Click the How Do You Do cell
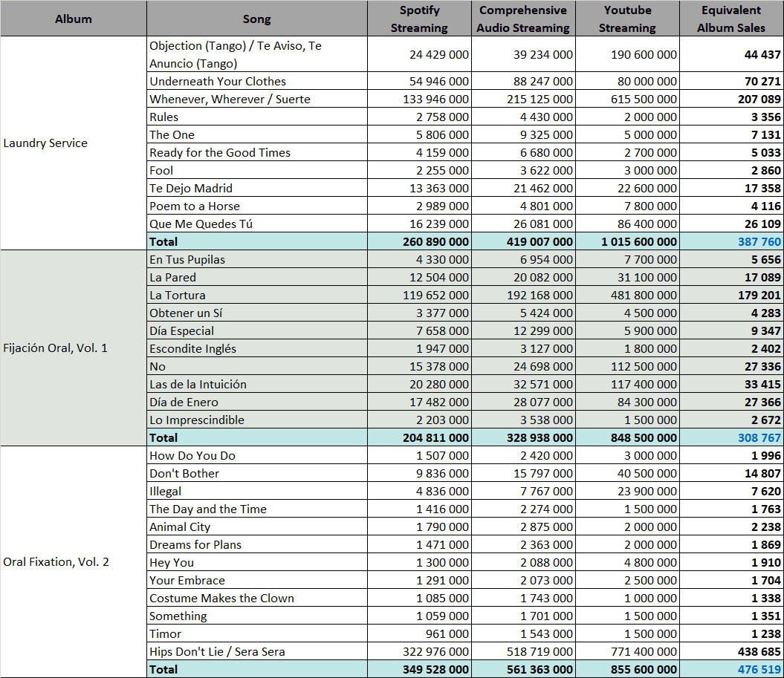This screenshot has height=678, width=784. (x=257, y=456)
